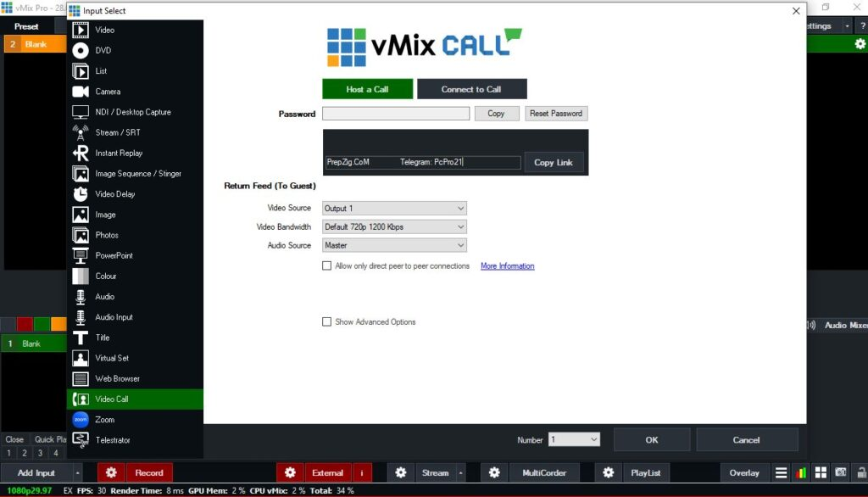Open the Photos input type
The height and width of the screenshot is (497, 868).
pyautogui.click(x=135, y=235)
